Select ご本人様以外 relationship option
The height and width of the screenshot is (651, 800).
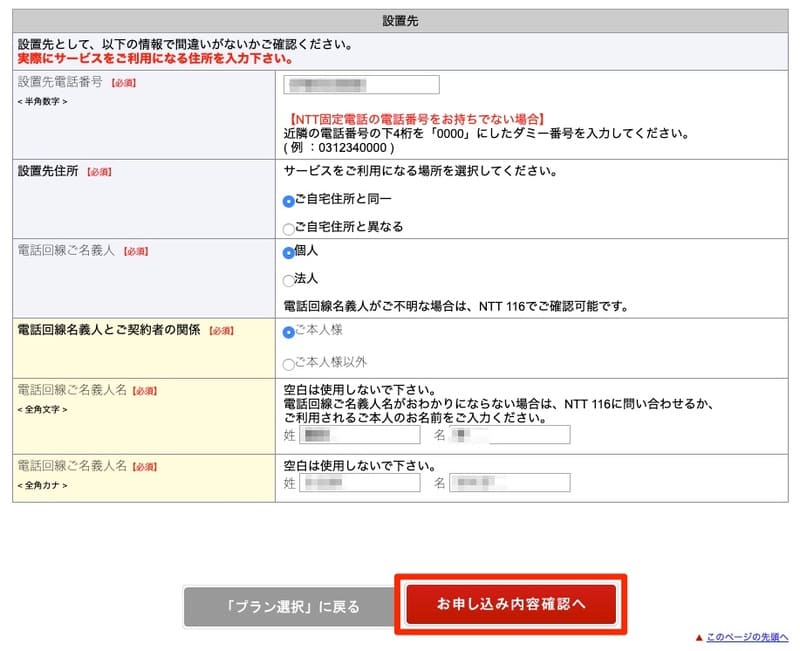pyautogui.click(x=288, y=364)
